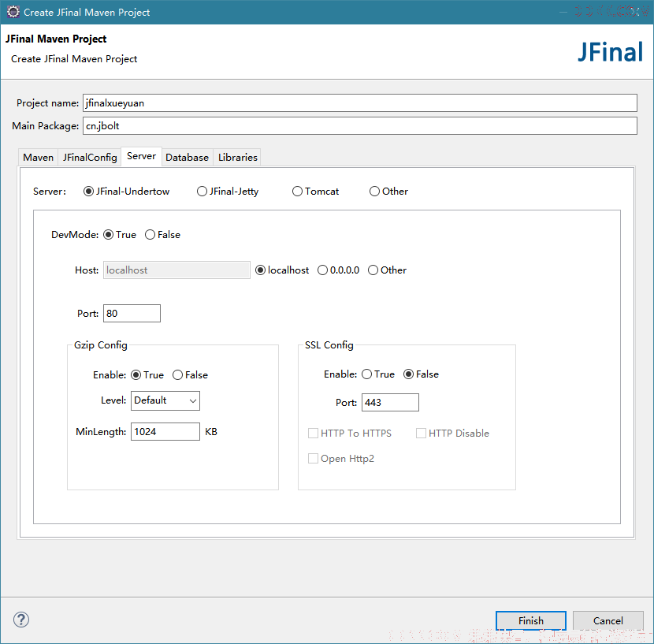Click the server Port field showing 80
The width and height of the screenshot is (654, 644).
pos(132,314)
